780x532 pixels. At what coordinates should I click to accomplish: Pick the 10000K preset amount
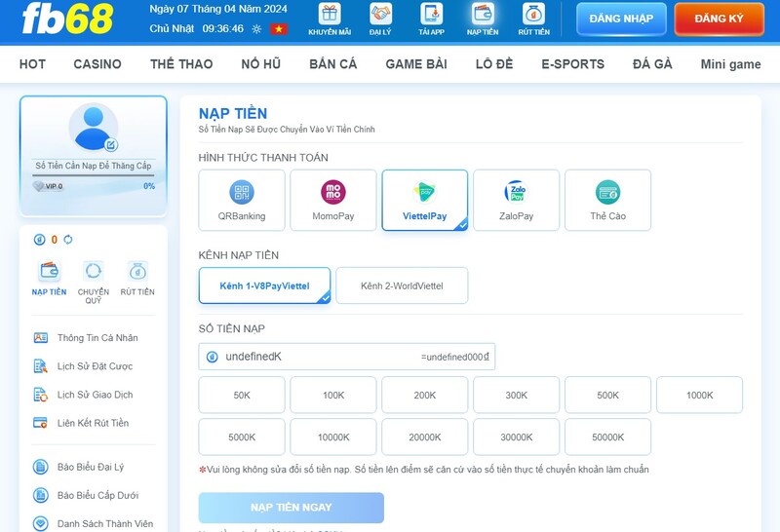coord(333,437)
